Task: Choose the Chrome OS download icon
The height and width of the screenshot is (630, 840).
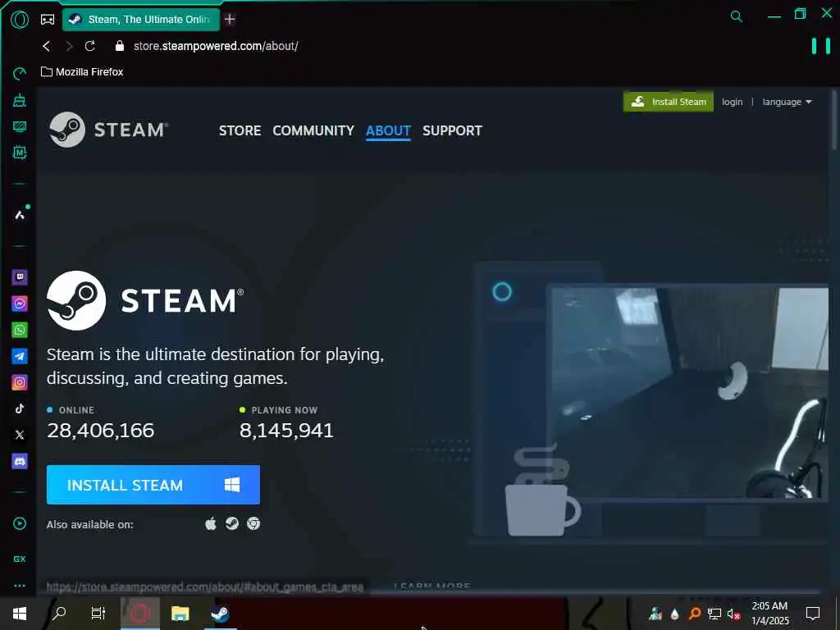Action: 253,523
